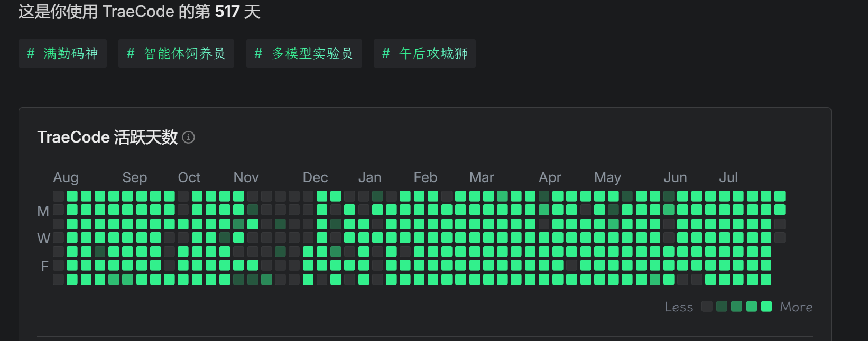The image size is (868, 341).
Task: Click the Apr month label
Action: pos(550,177)
